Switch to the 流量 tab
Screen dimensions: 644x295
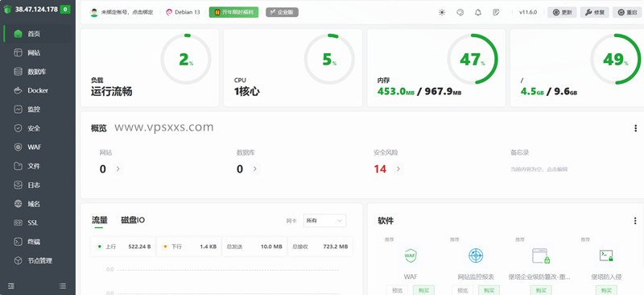(x=99, y=220)
